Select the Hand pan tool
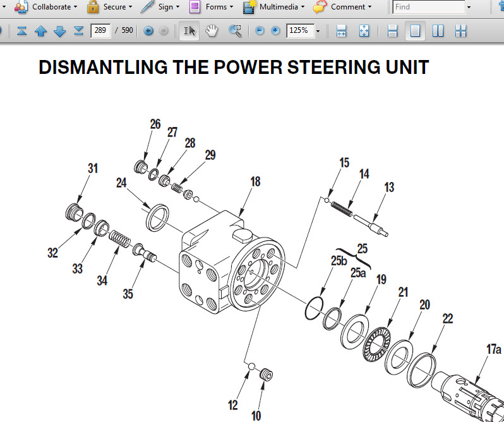The image size is (504, 422). click(212, 31)
